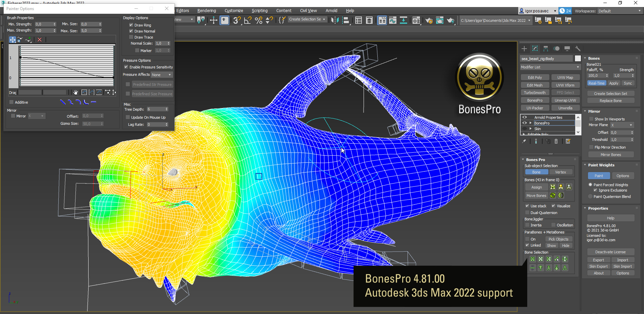
Task: Click the Replace Bone button
Action: (610, 101)
